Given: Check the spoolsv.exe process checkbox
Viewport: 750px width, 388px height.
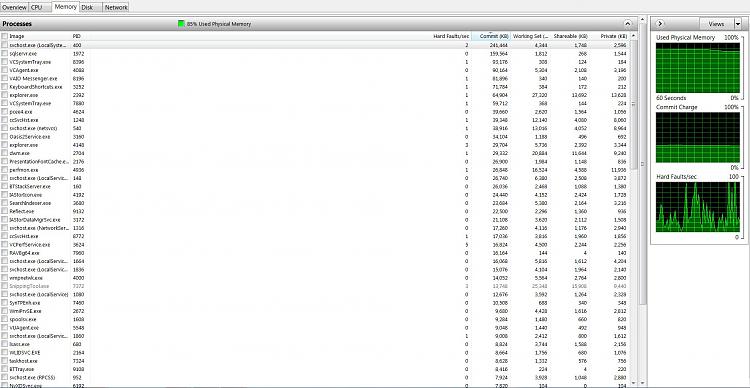Looking at the screenshot, I should click(4, 319).
